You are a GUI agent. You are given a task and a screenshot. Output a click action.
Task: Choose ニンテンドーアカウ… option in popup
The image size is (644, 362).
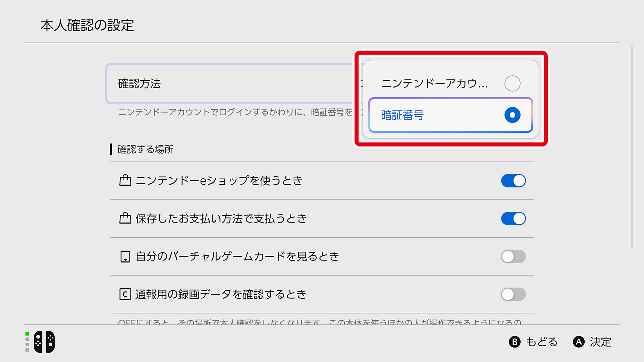(x=450, y=83)
